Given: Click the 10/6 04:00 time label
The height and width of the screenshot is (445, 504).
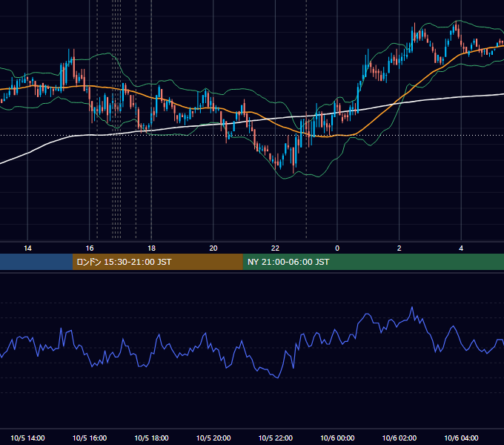Looking at the screenshot, I should pos(461,438).
